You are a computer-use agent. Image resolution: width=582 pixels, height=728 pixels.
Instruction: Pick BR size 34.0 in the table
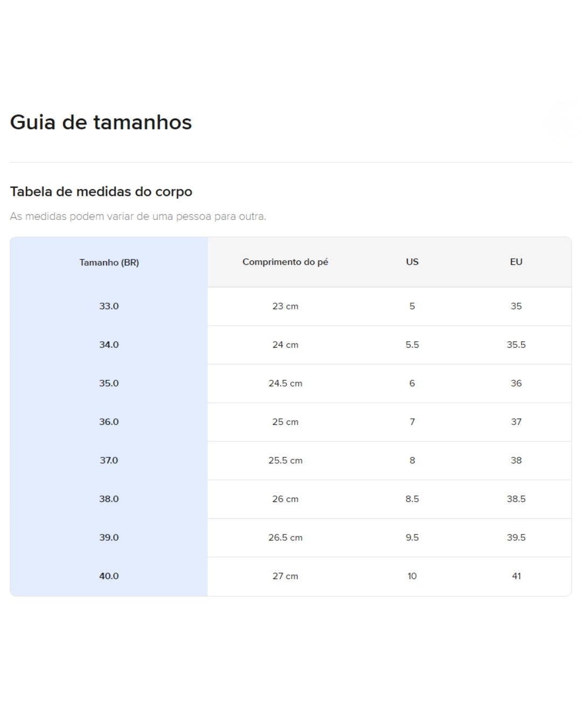(109, 345)
